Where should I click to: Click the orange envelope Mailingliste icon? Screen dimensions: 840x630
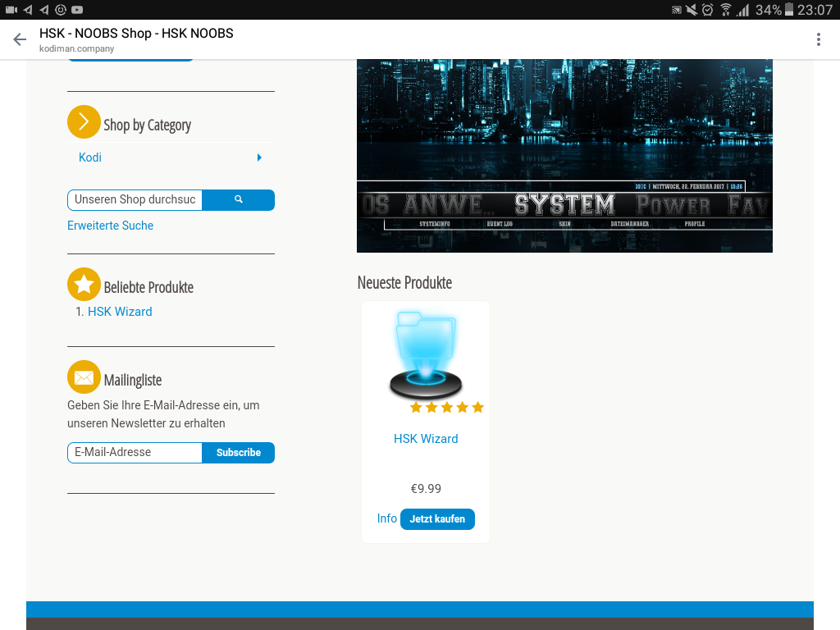point(84,377)
